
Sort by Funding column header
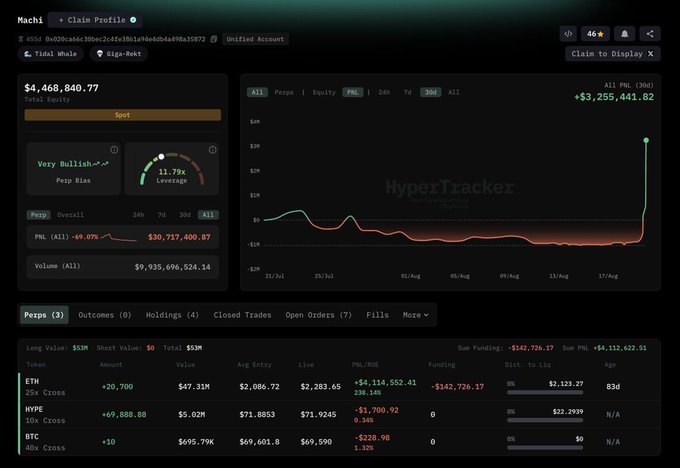441,365
